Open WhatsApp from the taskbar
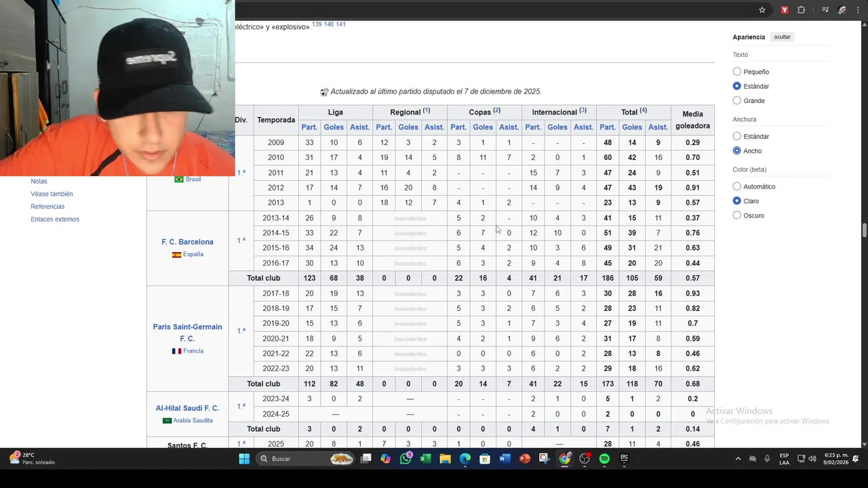Image resolution: width=868 pixels, height=488 pixels. coord(406,459)
